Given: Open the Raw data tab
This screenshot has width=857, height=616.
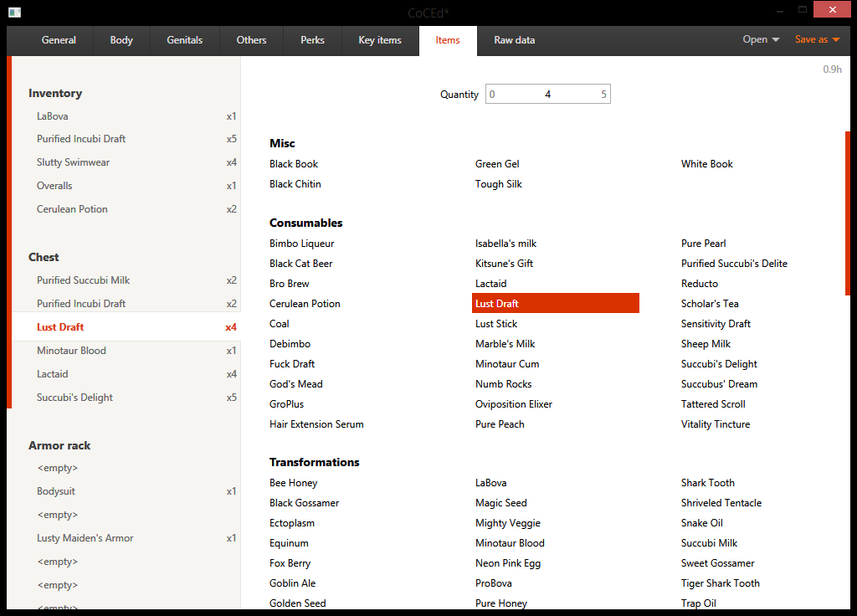Looking at the screenshot, I should click(x=514, y=40).
